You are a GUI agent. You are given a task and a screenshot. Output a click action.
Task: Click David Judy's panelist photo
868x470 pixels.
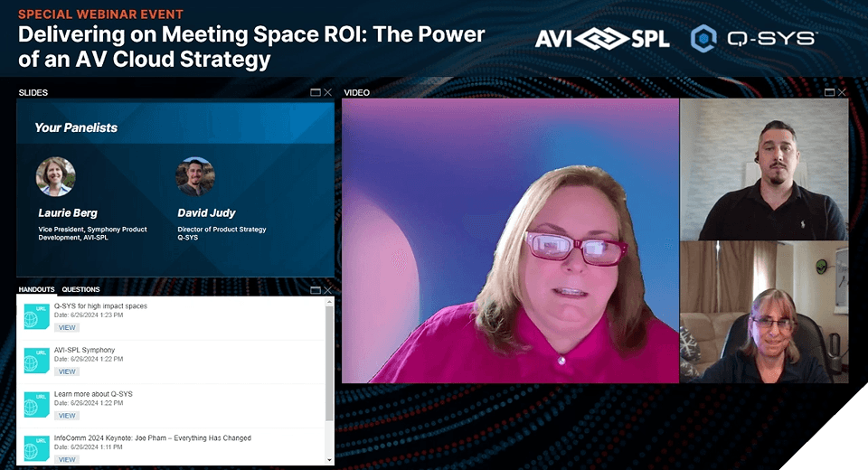tap(195, 176)
